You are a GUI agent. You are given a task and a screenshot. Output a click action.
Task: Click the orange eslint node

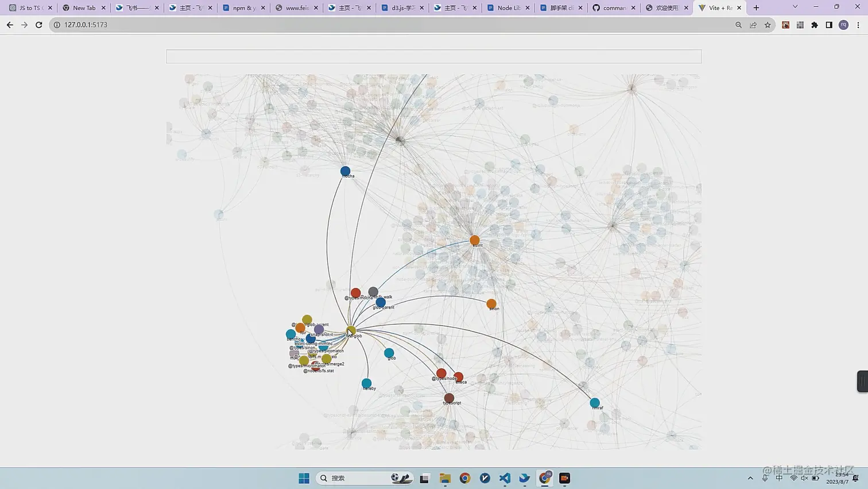475,240
